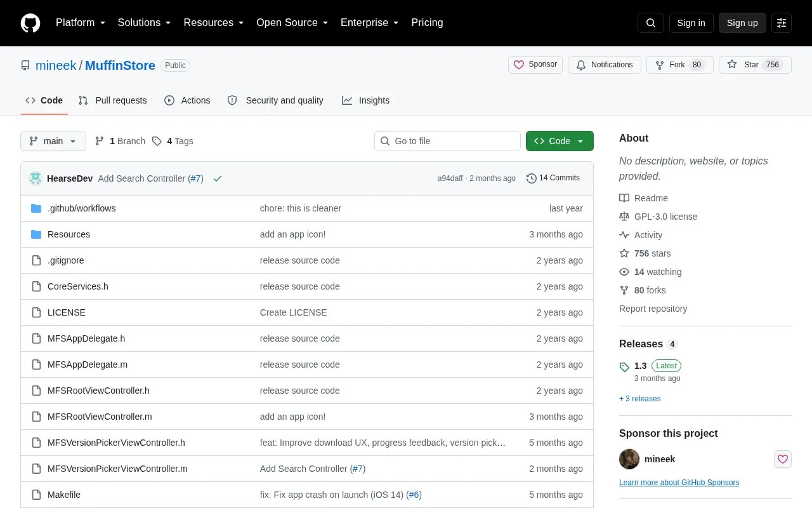Open the GPL-3.0 license link
Image resolution: width=812 pixels, height=508 pixels.
pos(665,217)
